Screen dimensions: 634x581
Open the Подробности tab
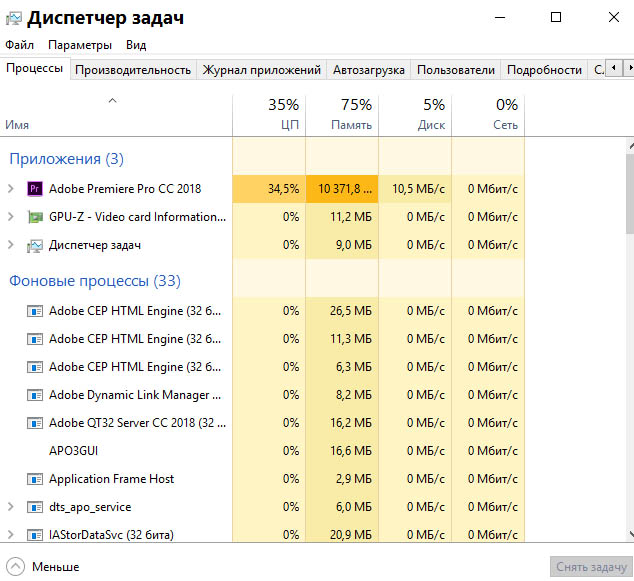pos(544,70)
